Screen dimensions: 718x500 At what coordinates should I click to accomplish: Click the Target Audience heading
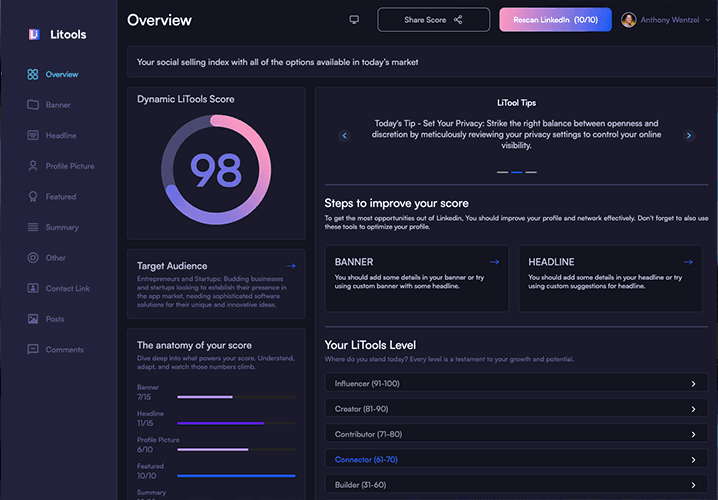(172, 266)
